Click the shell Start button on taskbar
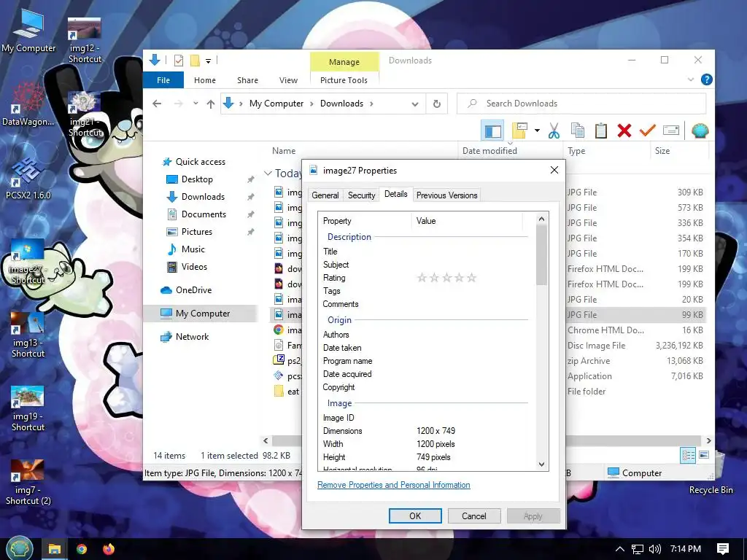 (18, 548)
